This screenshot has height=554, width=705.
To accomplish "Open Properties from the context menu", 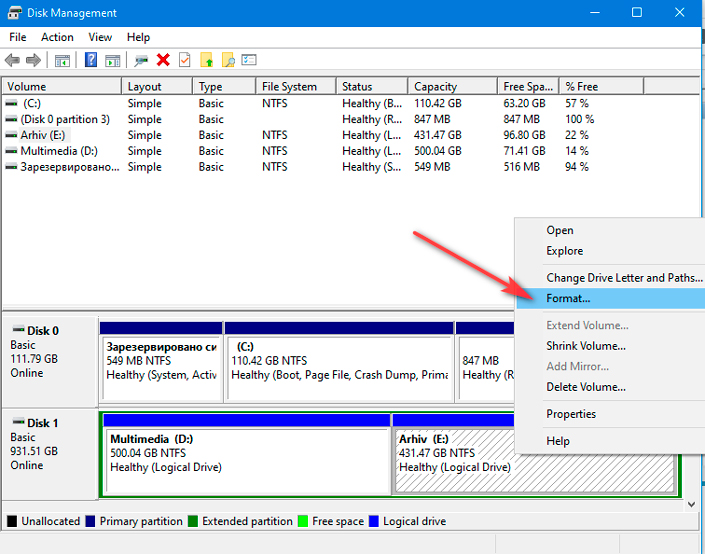I will [x=611, y=414].
